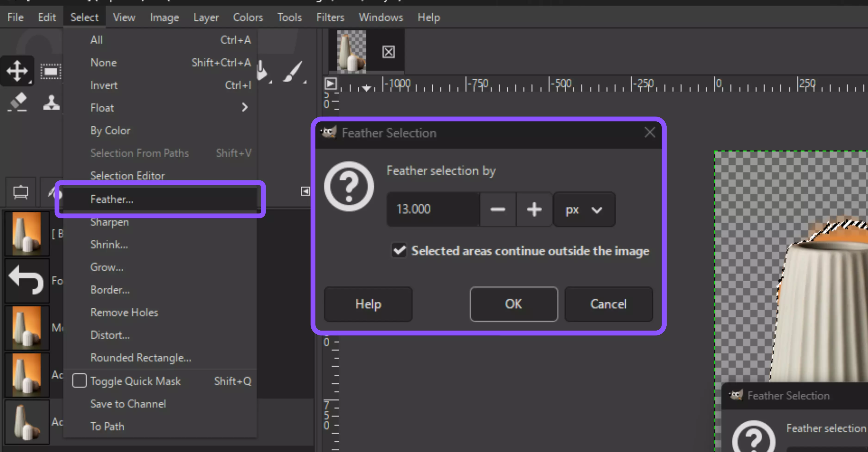Click the question mark help icon in dialog
868x452 pixels.
pos(349,187)
